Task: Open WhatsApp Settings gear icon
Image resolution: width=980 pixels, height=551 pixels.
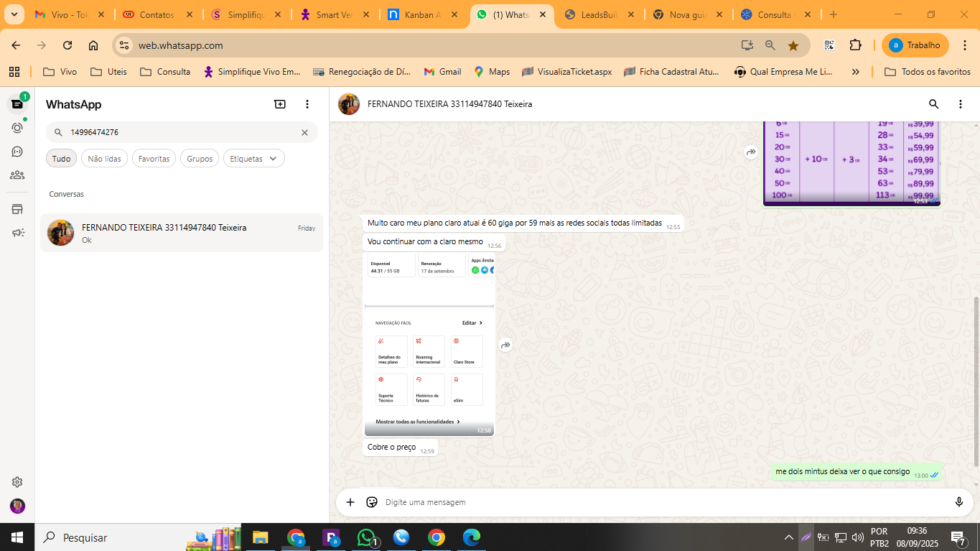Action: [x=17, y=482]
